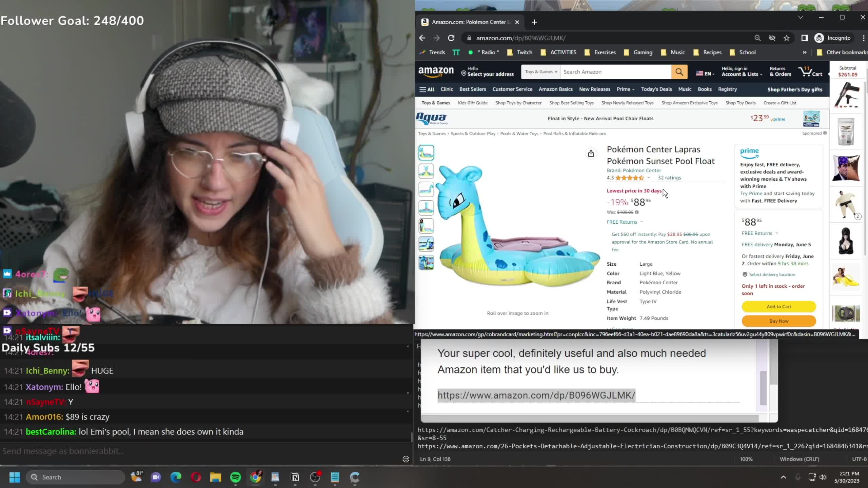Bookmark this page with the star icon
This screenshot has height=488, width=868.
point(787,38)
